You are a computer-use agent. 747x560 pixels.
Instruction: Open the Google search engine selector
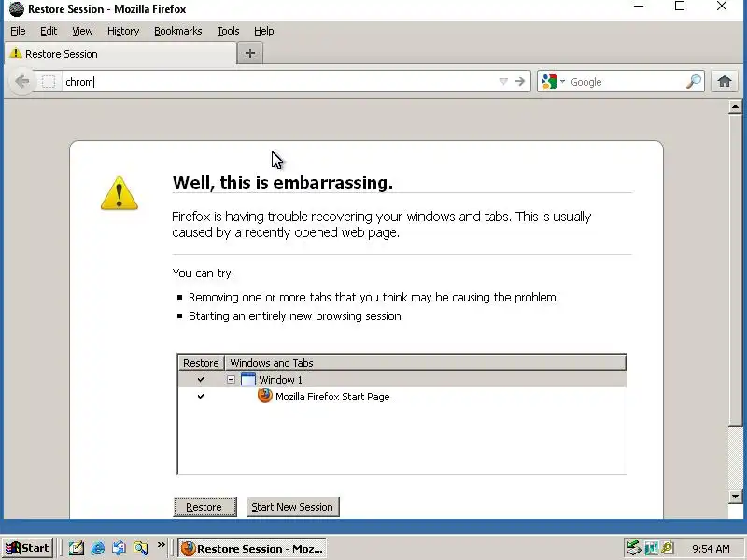point(553,81)
